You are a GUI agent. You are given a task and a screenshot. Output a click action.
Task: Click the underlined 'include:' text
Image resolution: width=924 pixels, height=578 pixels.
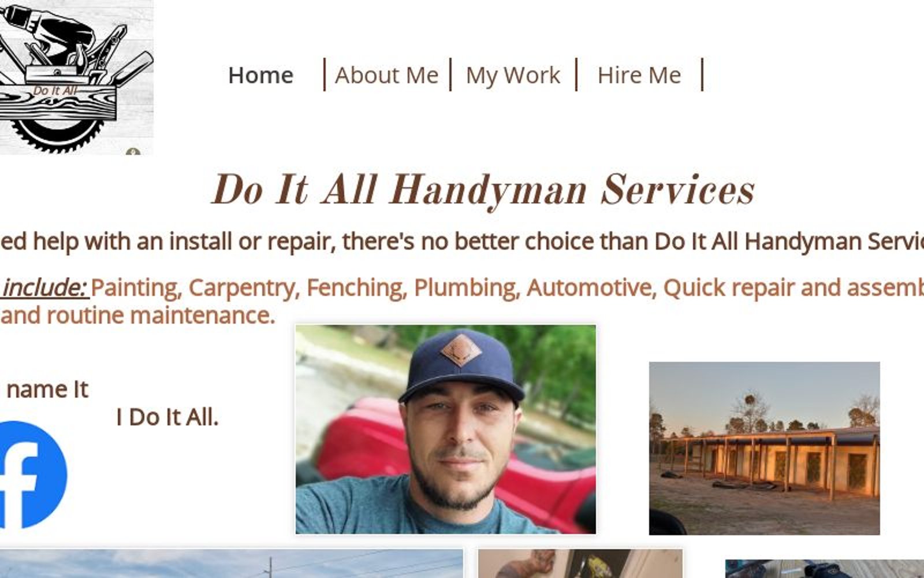(43, 287)
